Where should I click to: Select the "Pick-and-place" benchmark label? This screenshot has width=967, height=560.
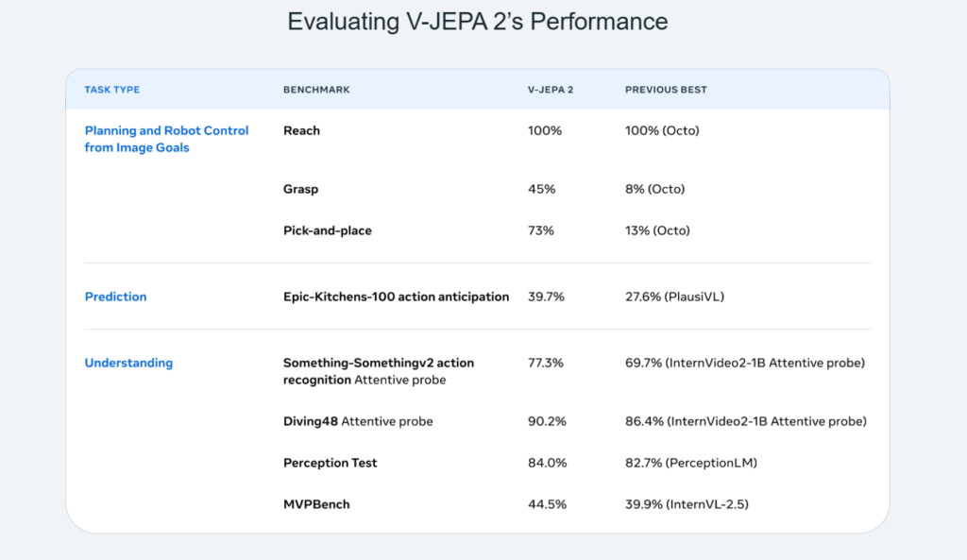(327, 230)
